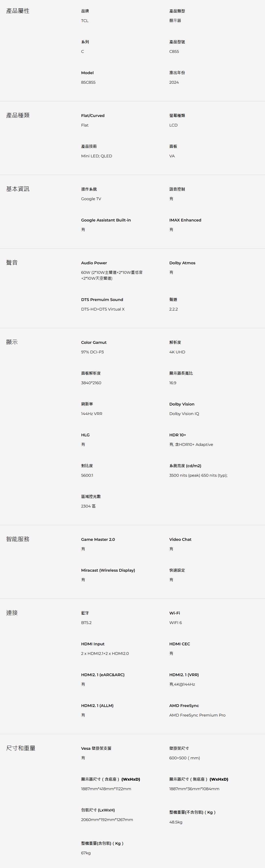Click the 2 x HDMI2.1+2 x HDMI2.0 value
This screenshot has width=265, height=868.
click(x=105, y=653)
